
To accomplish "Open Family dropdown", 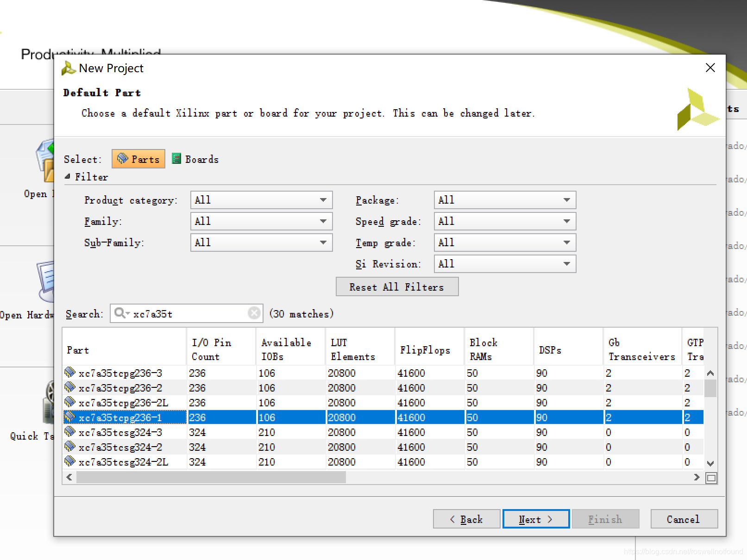I will (x=261, y=221).
